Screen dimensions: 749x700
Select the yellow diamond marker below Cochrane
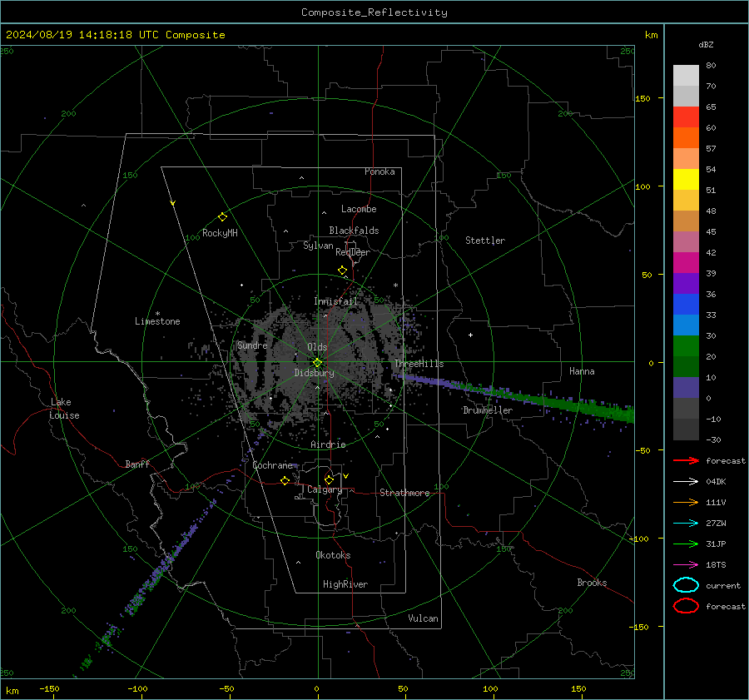(x=285, y=480)
